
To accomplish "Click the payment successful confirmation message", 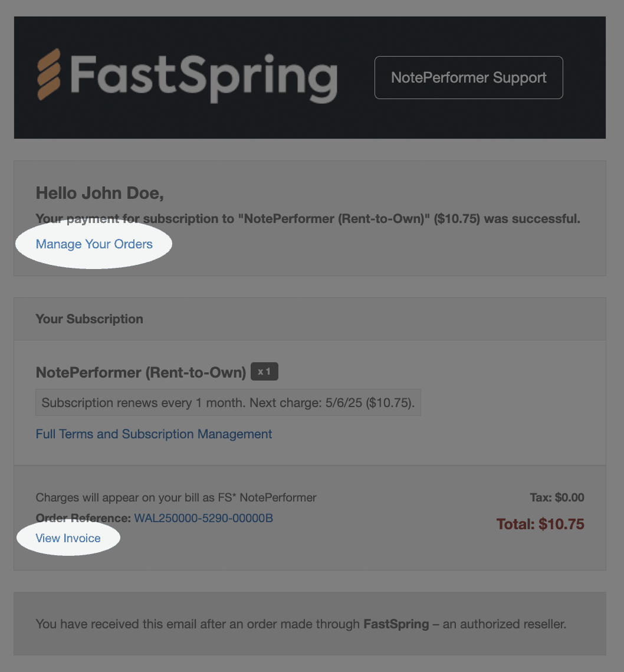I will [308, 219].
